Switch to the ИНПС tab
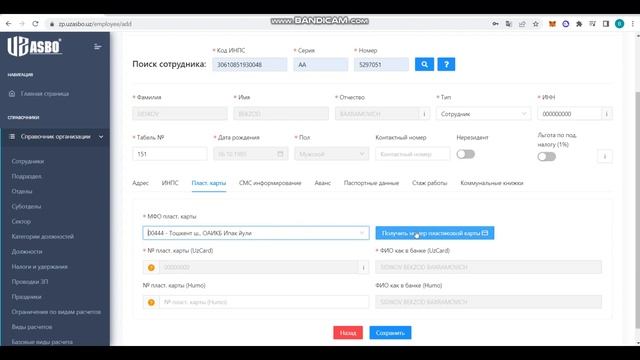The height and width of the screenshot is (360, 640). [x=170, y=183]
